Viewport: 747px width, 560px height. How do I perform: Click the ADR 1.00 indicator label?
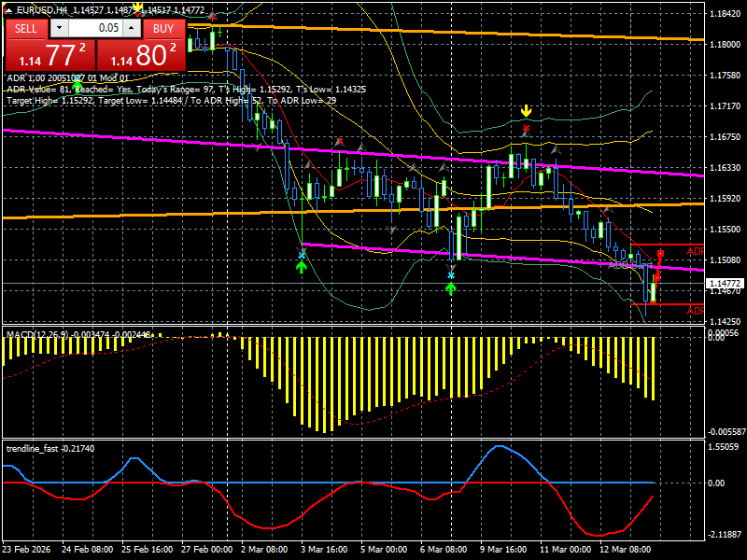[x=67, y=78]
